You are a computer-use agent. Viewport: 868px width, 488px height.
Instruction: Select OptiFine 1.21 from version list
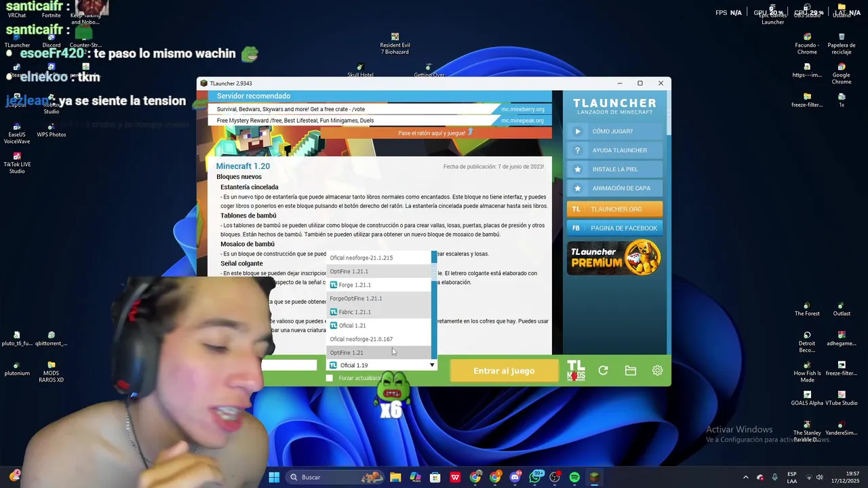379,352
